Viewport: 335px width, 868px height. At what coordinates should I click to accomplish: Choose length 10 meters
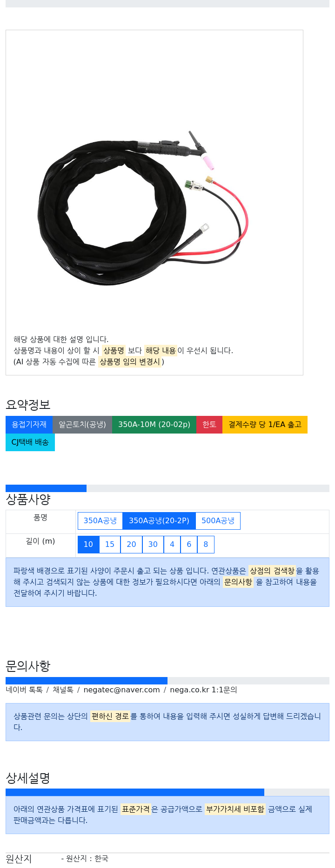coord(88,545)
